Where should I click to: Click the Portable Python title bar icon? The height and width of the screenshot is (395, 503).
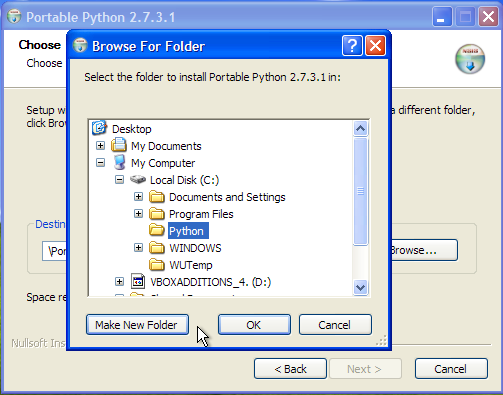pos(14,17)
